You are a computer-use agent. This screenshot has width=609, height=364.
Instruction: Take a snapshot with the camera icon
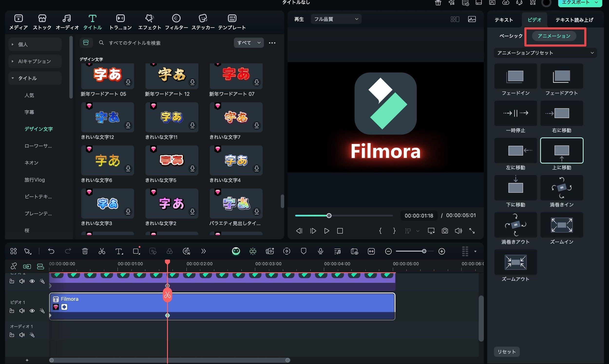click(445, 231)
